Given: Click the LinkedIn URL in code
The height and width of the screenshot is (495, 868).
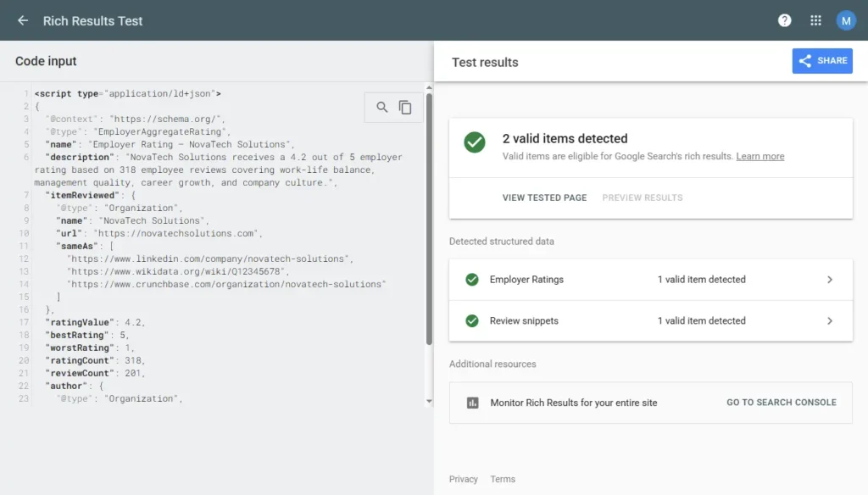Looking at the screenshot, I should tap(208, 259).
